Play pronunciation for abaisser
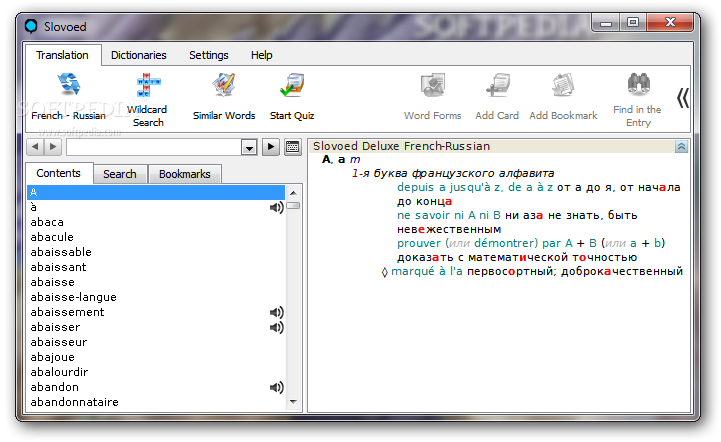Screen dimensions: 721x442 click(x=276, y=327)
